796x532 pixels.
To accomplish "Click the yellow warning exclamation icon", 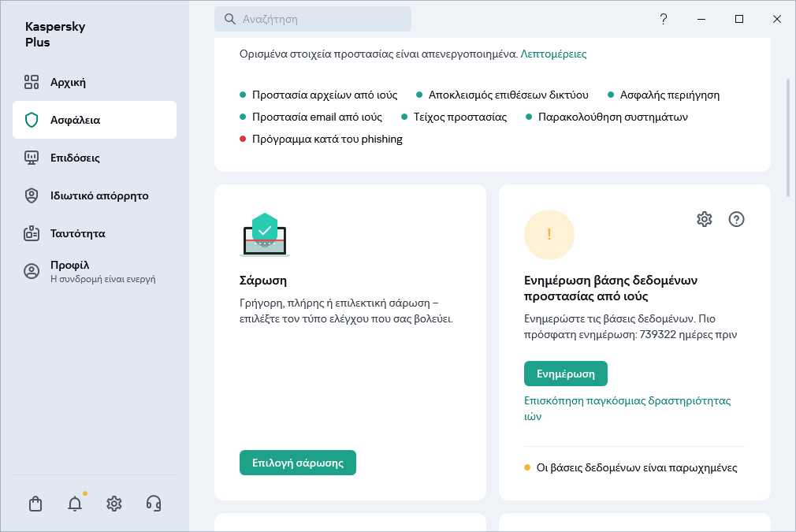I will click(549, 235).
